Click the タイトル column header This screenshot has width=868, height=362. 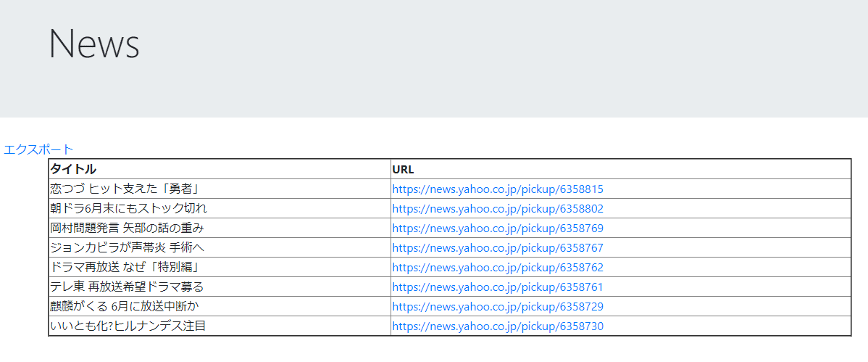tap(72, 169)
